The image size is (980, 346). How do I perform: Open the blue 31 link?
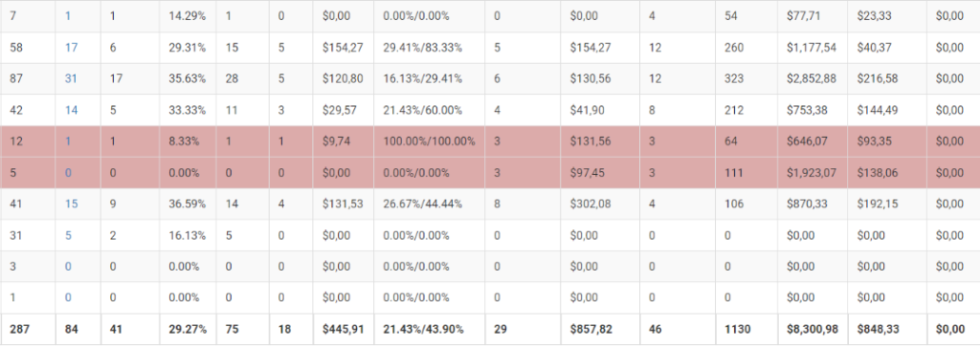[71, 78]
